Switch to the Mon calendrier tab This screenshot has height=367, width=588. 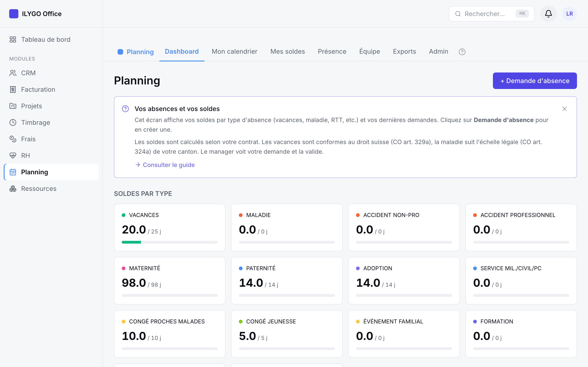(x=234, y=51)
